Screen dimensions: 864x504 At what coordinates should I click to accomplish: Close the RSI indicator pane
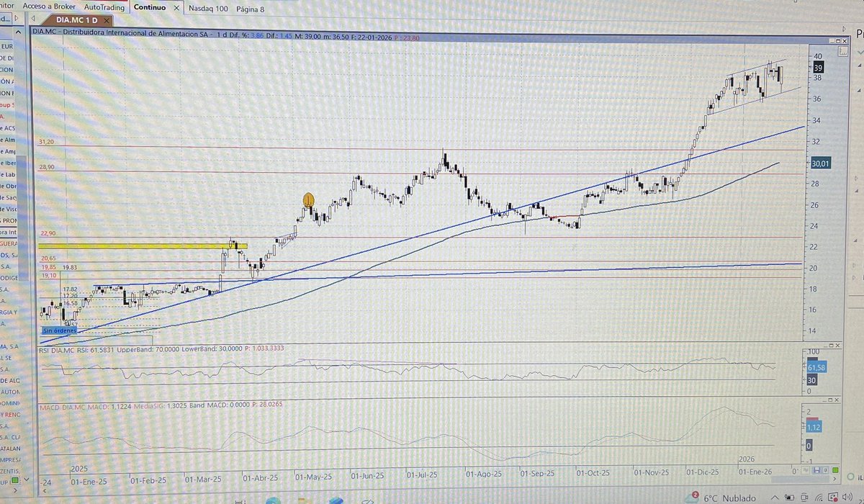(837, 346)
